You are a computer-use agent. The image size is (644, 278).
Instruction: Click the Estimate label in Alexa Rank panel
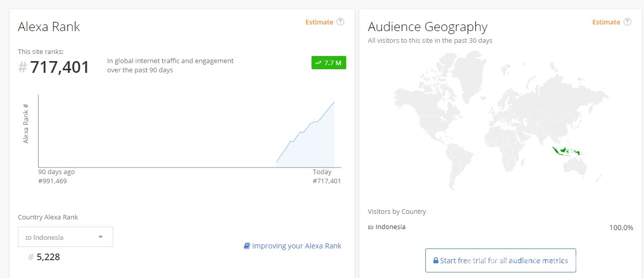coord(319,22)
